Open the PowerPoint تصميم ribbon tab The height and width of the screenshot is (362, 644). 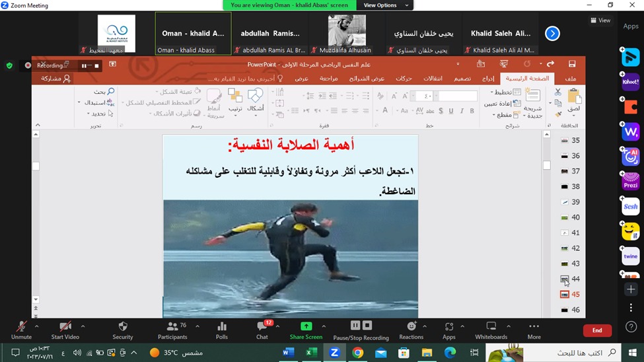[x=462, y=79]
